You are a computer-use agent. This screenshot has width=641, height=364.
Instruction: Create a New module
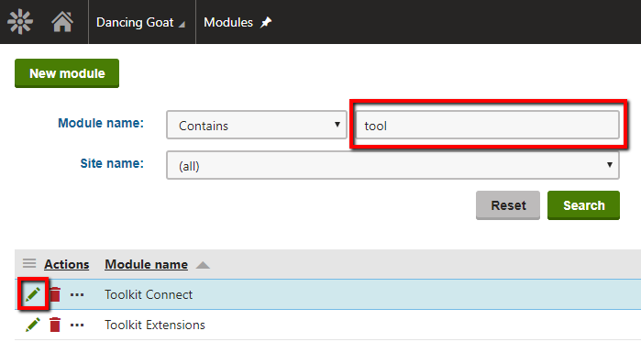(67, 73)
